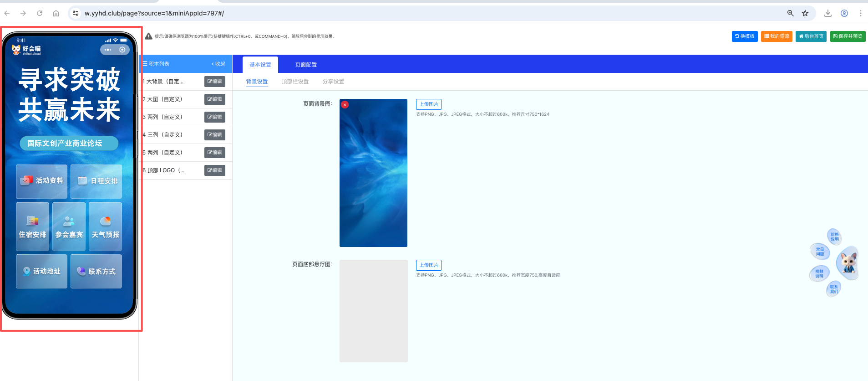
Task: Click the empty bottom floating image placeholder
Action: point(373,311)
